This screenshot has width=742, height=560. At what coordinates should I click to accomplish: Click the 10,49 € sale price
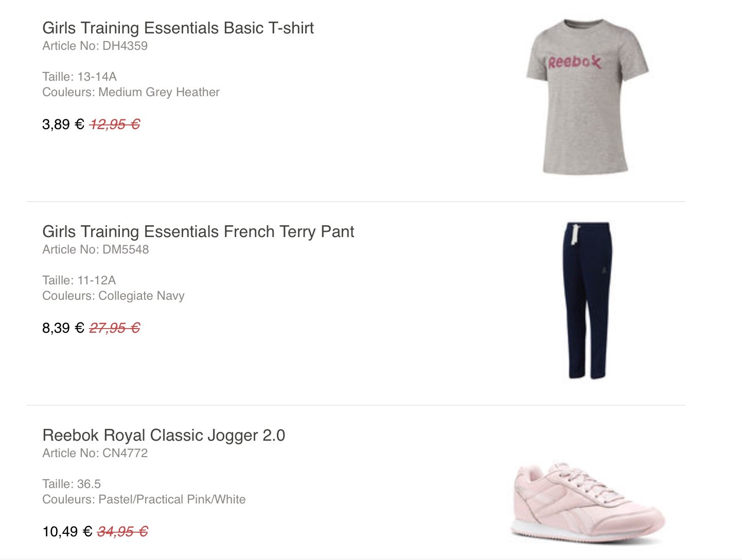click(67, 532)
